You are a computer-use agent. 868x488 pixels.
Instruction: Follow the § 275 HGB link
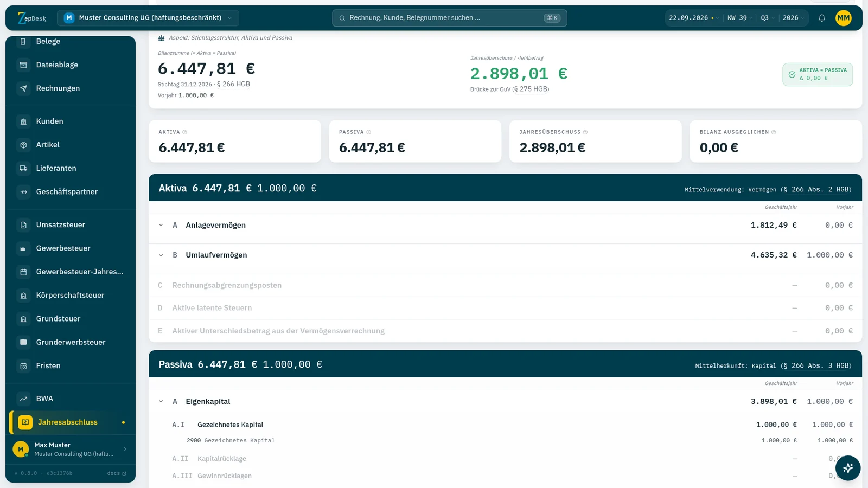(x=531, y=89)
